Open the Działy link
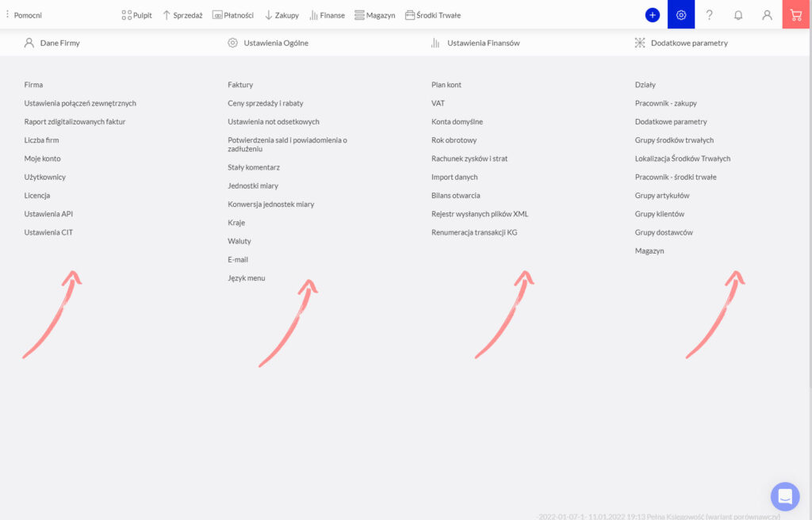 (645, 85)
